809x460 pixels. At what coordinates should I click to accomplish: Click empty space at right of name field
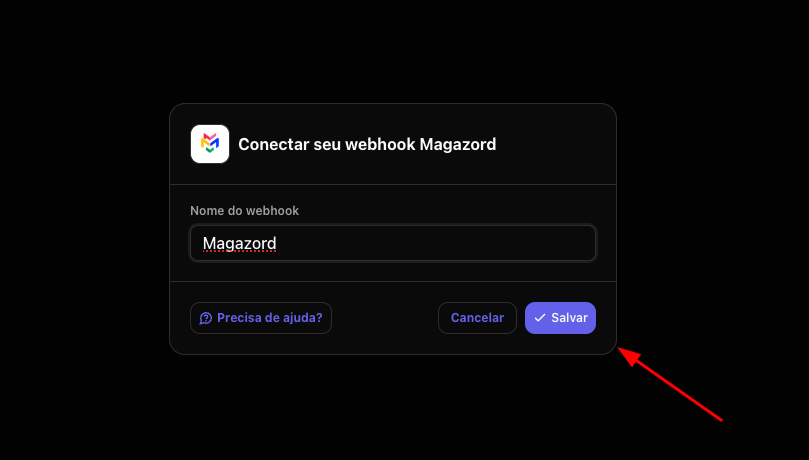pyautogui.click(x=464, y=243)
